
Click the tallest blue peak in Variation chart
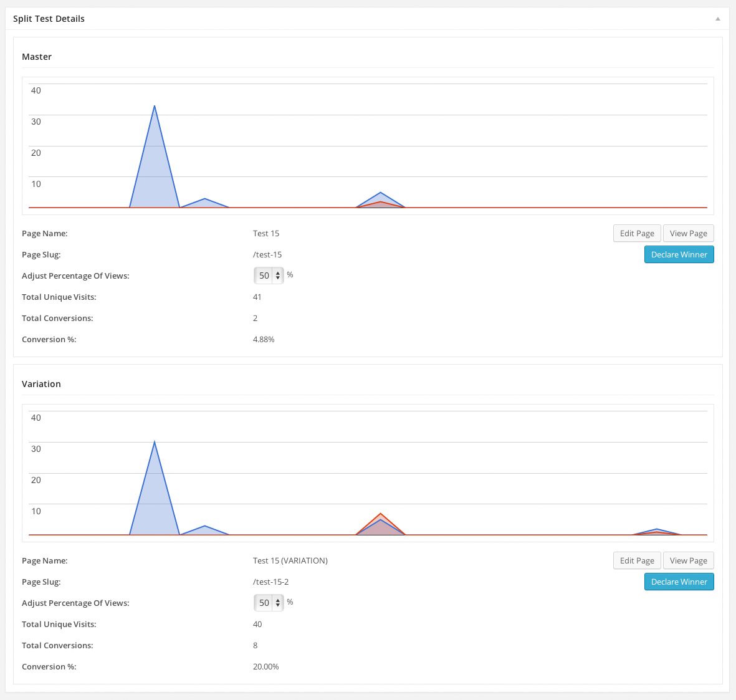point(154,443)
